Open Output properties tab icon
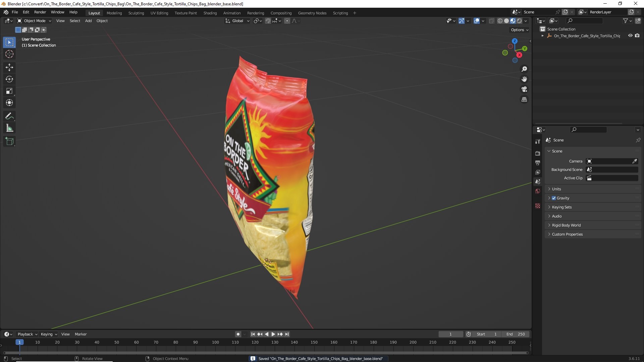This screenshot has height=362, width=644. (x=538, y=163)
